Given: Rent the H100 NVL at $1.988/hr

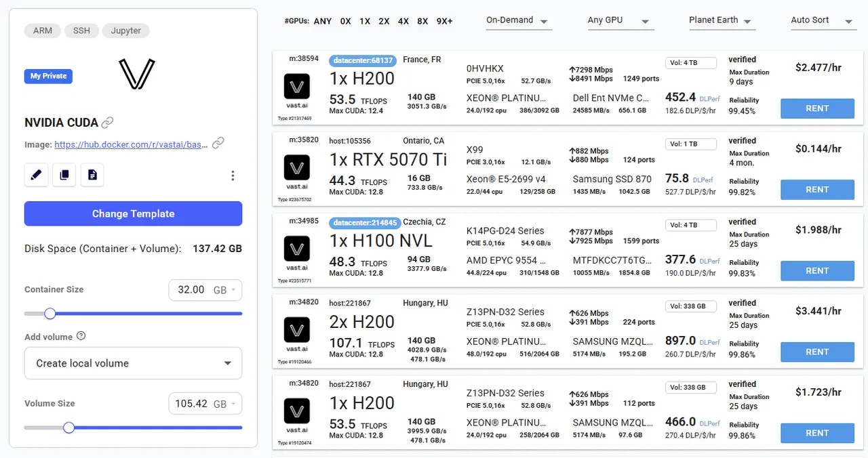Looking at the screenshot, I should point(817,271).
